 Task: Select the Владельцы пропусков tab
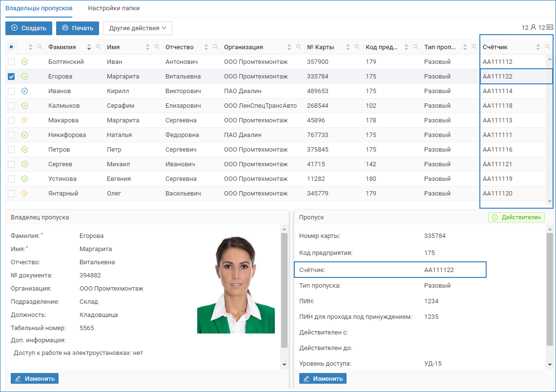click(x=39, y=8)
